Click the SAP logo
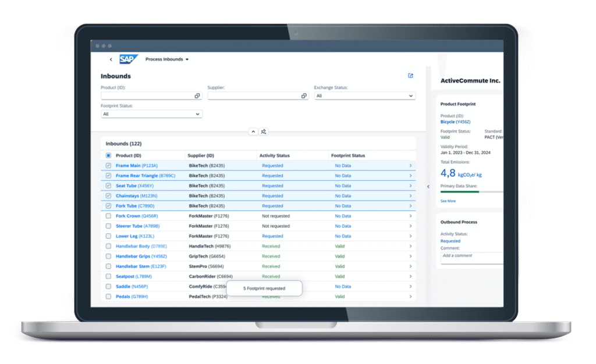The image size is (596, 364). click(128, 59)
